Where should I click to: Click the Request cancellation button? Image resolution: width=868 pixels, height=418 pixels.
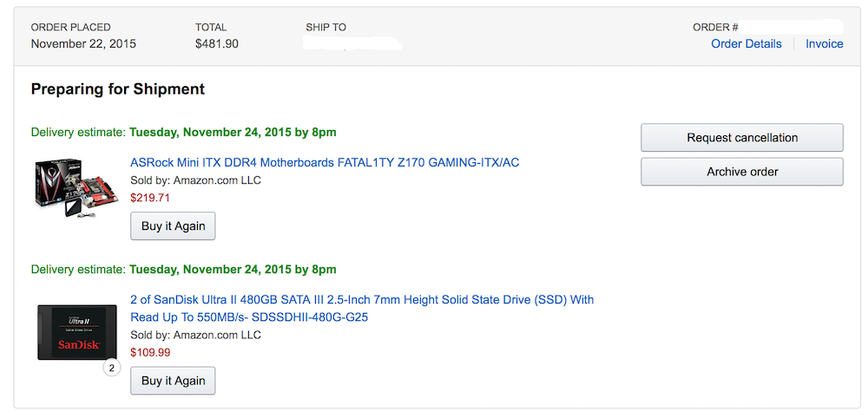(x=742, y=138)
